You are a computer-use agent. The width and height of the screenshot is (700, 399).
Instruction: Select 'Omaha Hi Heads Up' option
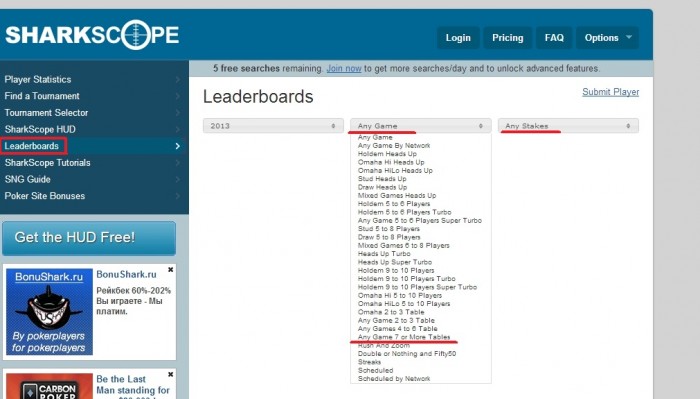click(x=391, y=162)
